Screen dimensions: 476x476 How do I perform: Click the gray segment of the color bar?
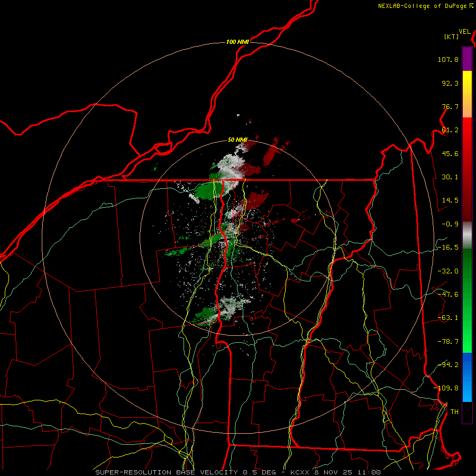click(x=467, y=235)
